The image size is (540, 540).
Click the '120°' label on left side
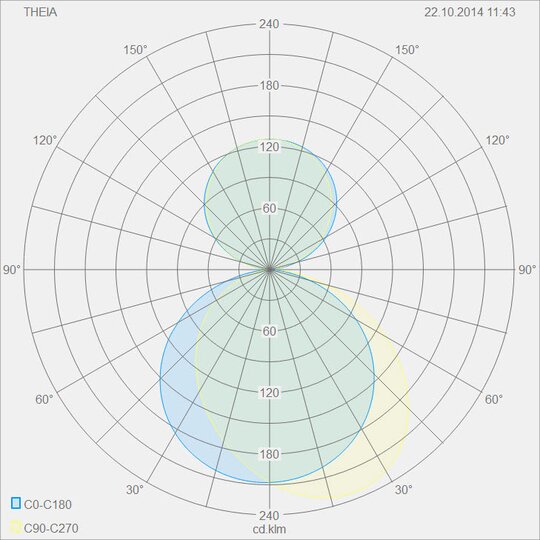[x=45, y=141]
